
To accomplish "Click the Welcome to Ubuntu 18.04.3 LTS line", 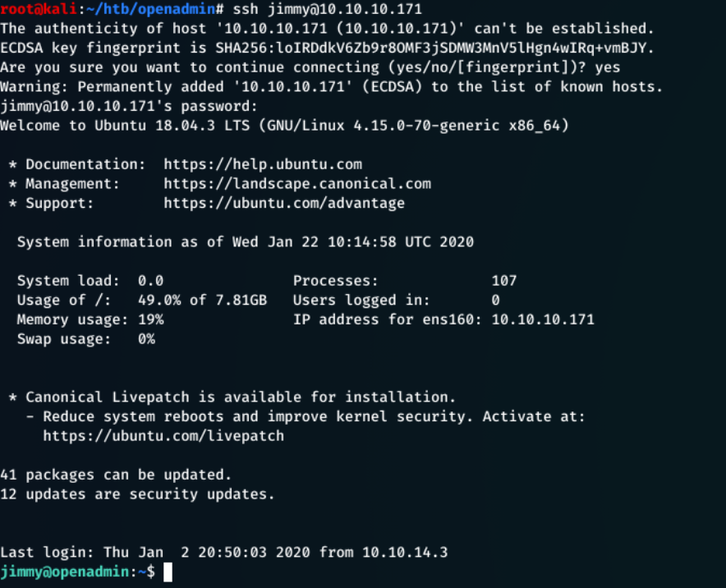I will 284,126.
